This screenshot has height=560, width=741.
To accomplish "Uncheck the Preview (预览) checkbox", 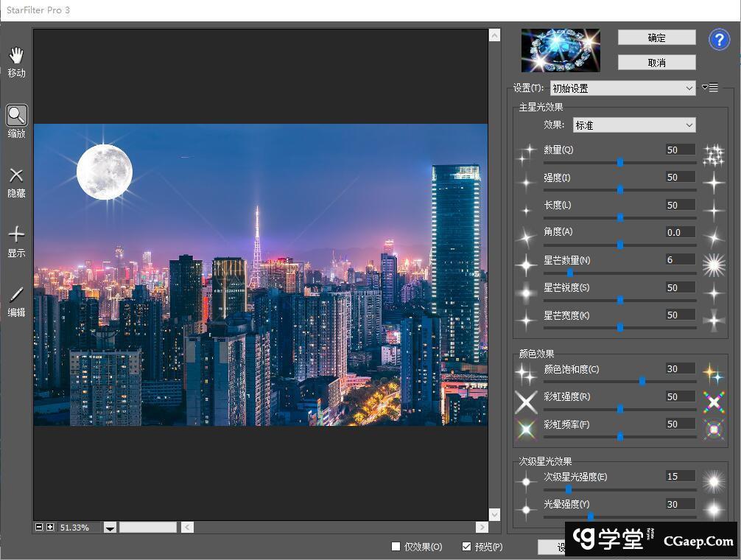I will (466, 547).
